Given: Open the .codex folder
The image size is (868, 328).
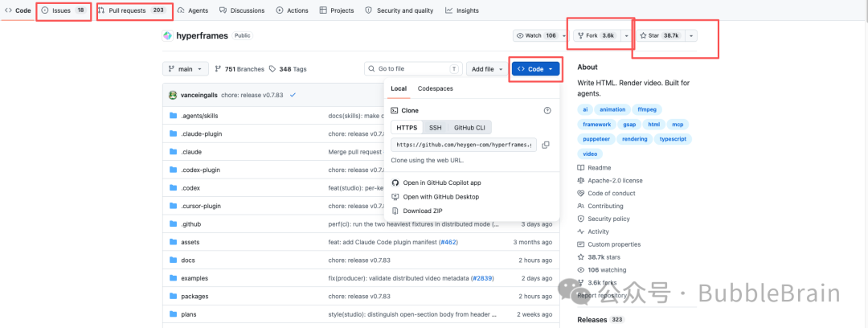Looking at the screenshot, I should (190, 188).
